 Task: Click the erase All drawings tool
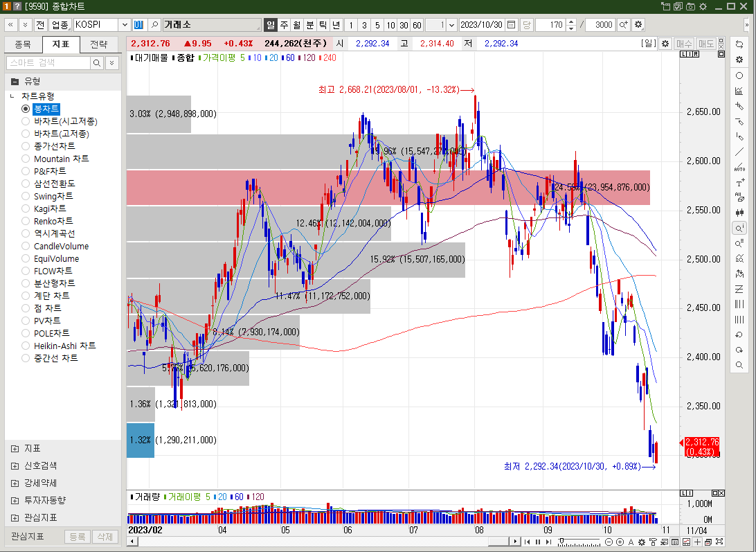point(739,197)
